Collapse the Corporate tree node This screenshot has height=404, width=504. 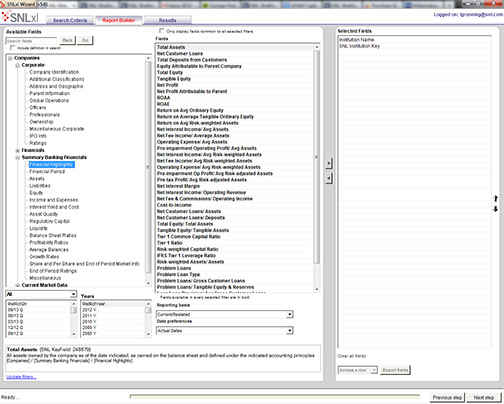(x=17, y=65)
